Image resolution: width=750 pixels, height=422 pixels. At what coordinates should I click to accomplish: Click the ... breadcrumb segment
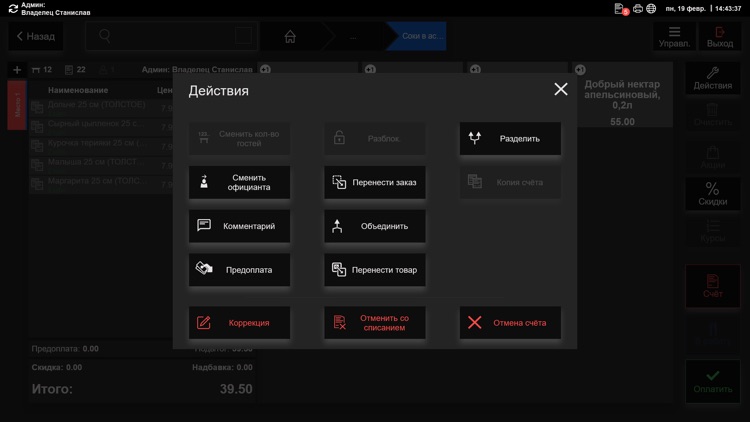(x=353, y=36)
